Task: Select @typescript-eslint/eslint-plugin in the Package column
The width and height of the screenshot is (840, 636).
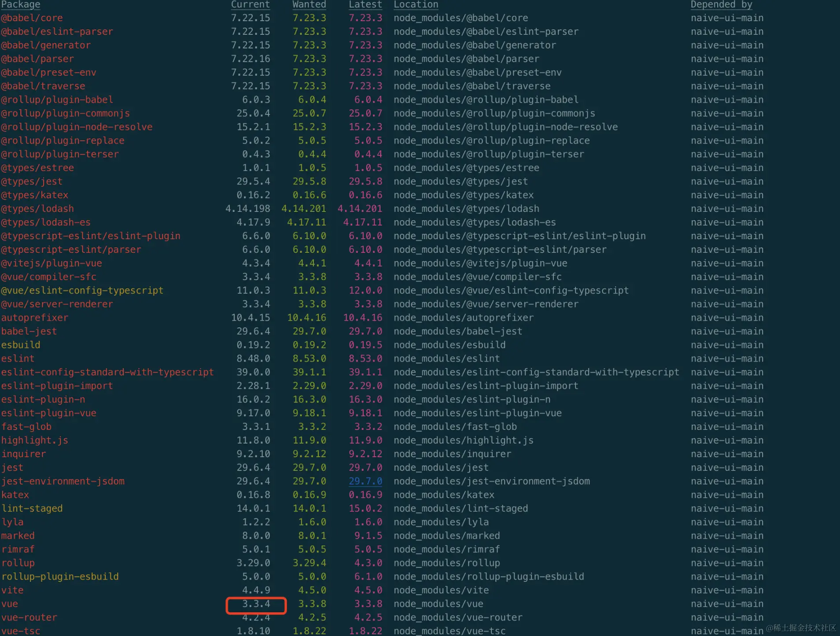Action: pyautogui.click(x=91, y=236)
